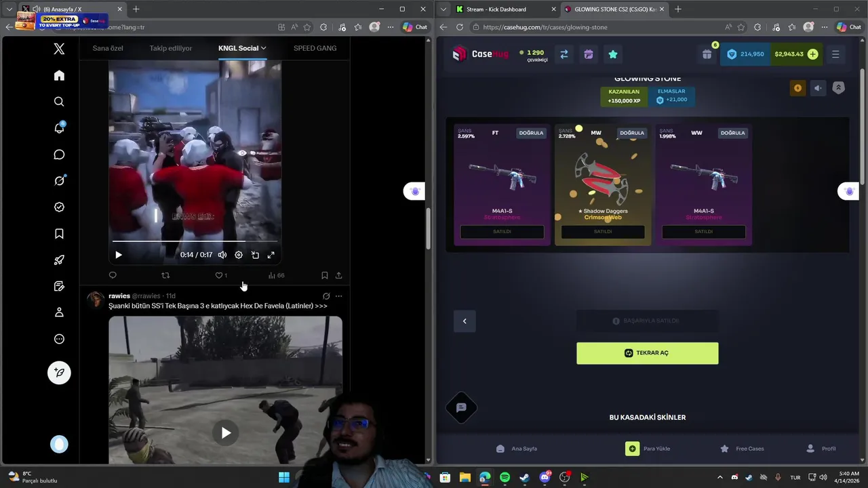Like the video post heart icon

click(x=219, y=275)
